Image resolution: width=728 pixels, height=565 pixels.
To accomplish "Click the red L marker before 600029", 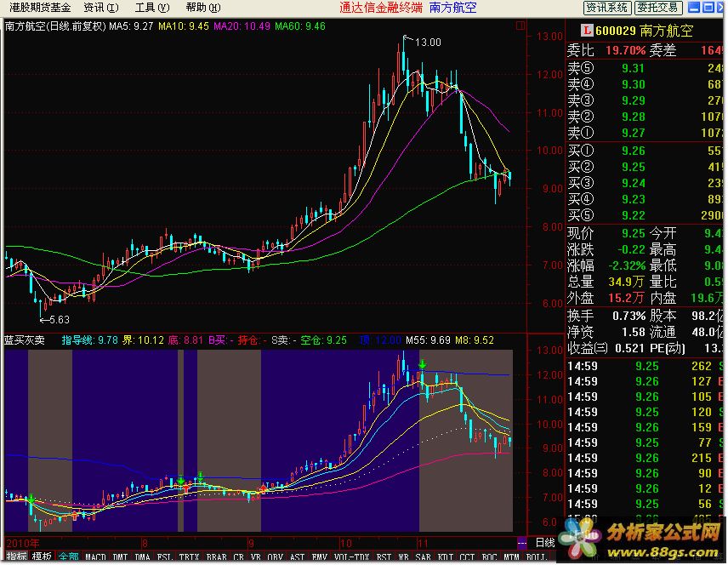I will [x=587, y=31].
